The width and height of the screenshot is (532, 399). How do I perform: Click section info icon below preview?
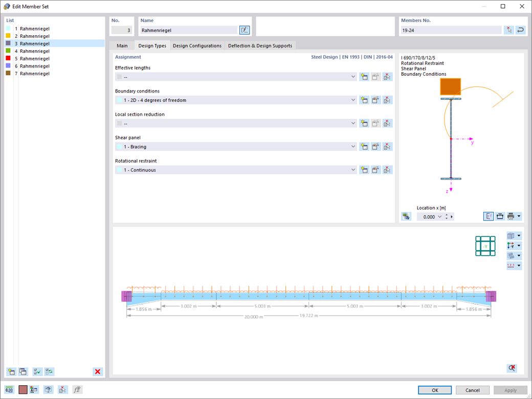point(406,216)
